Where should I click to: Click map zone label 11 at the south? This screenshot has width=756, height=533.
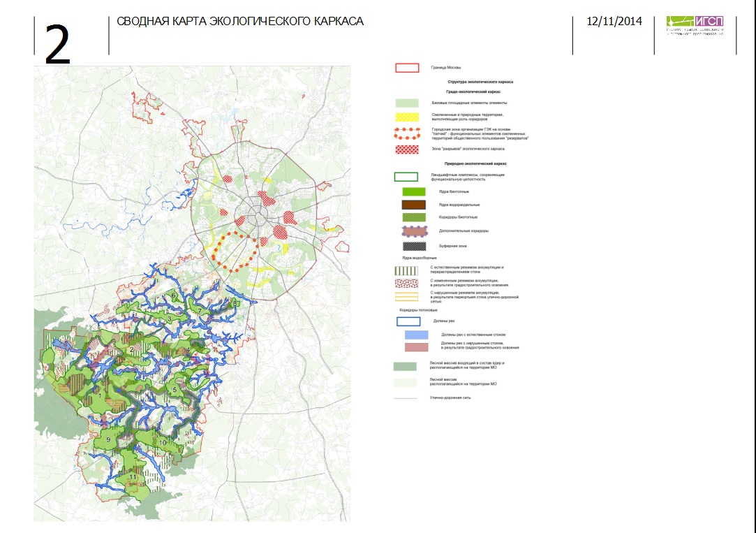[133, 477]
